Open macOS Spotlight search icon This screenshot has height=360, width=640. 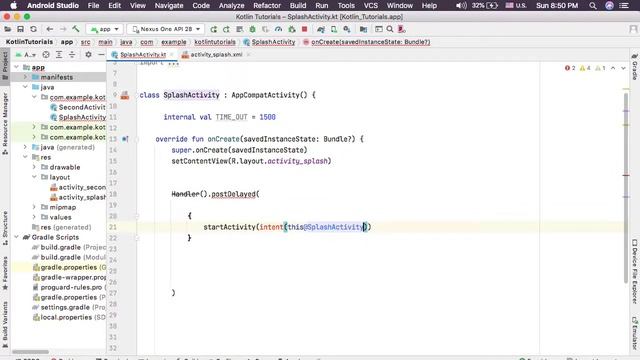593,6
